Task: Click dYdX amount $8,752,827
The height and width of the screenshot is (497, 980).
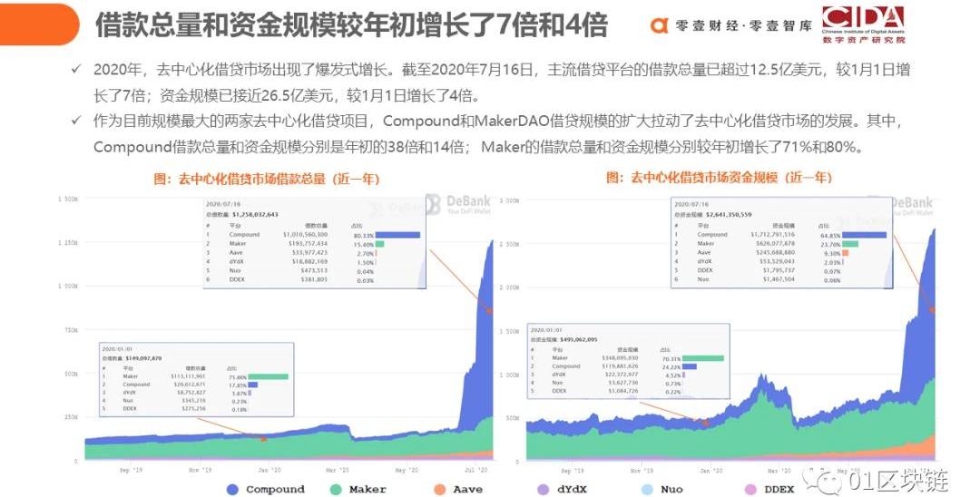Action: pos(190,393)
